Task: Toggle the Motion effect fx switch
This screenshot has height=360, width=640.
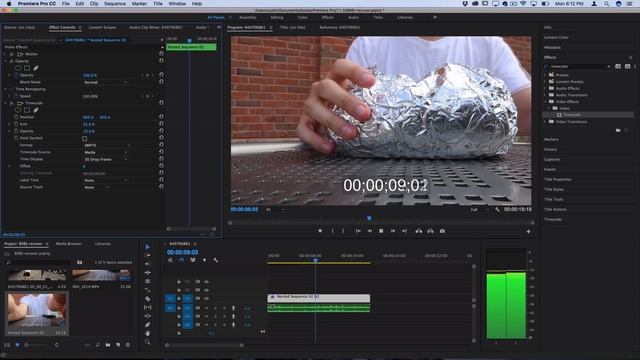Action: [12, 54]
